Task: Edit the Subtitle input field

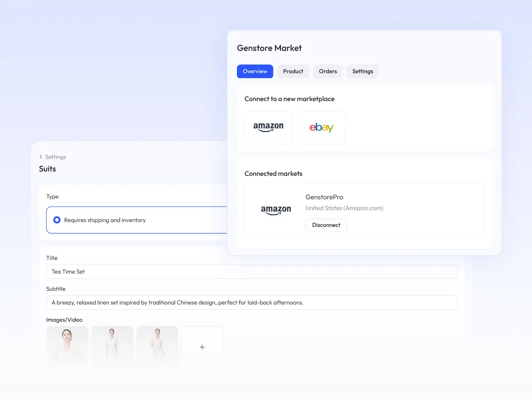Action: click(x=251, y=303)
